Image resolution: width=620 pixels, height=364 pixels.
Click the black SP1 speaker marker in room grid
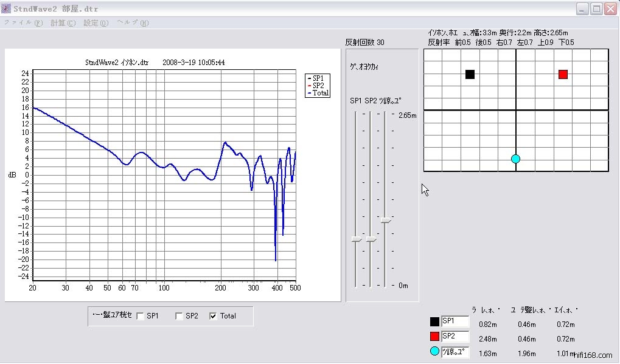tap(470, 74)
